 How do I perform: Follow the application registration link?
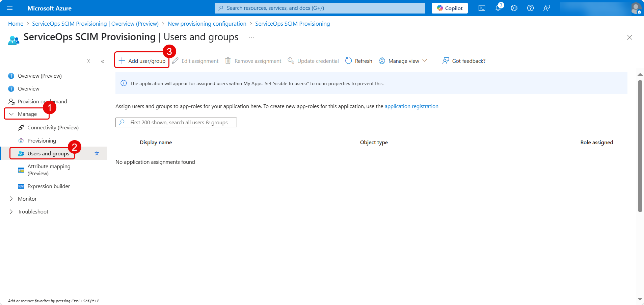pos(411,106)
